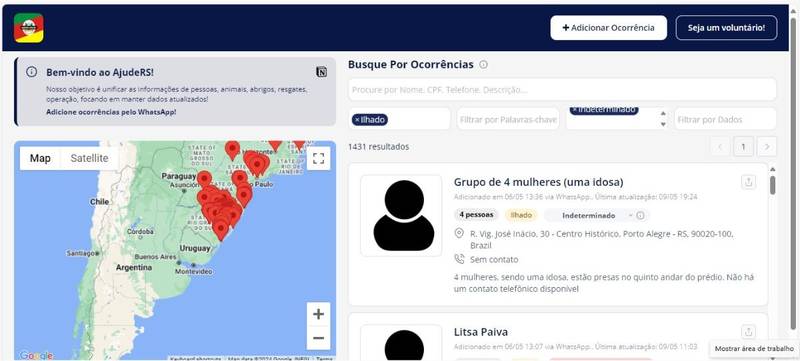Switch map to Satellite view

[89, 158]
